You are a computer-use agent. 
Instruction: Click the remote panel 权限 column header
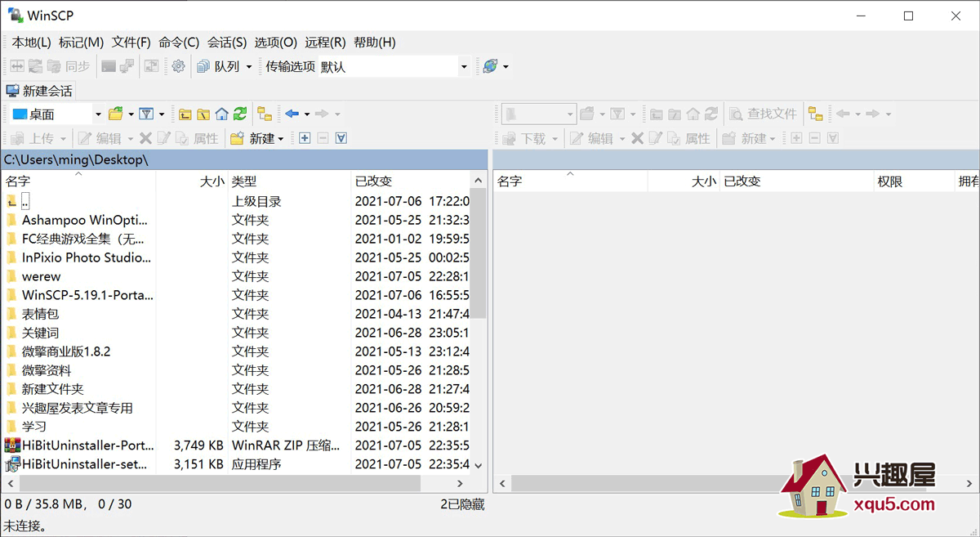914,181
